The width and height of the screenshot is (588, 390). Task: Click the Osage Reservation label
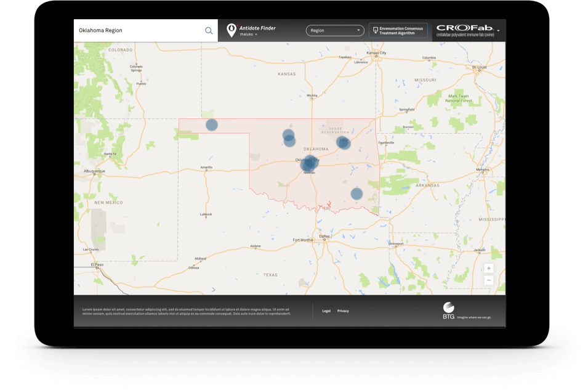[x=335, y=130]
